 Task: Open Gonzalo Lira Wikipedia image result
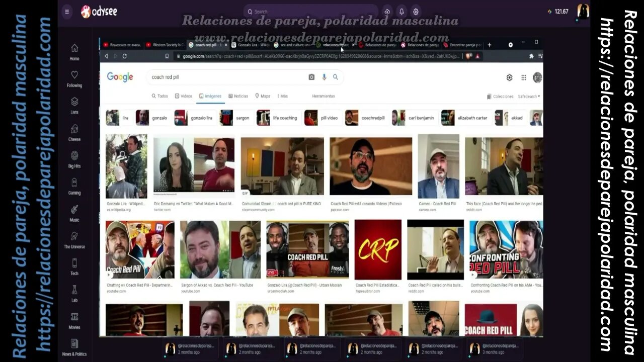pyautogui.click(x=126, y=166)
